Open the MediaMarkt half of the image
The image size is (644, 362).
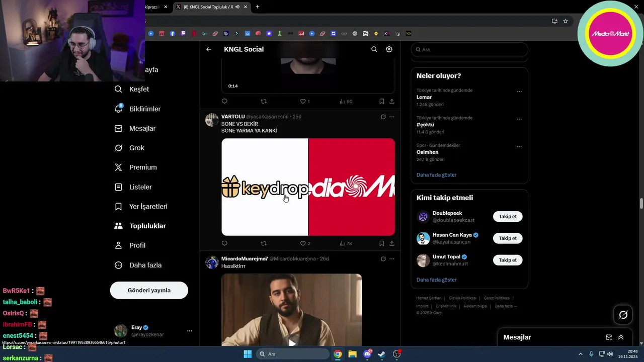352,187
